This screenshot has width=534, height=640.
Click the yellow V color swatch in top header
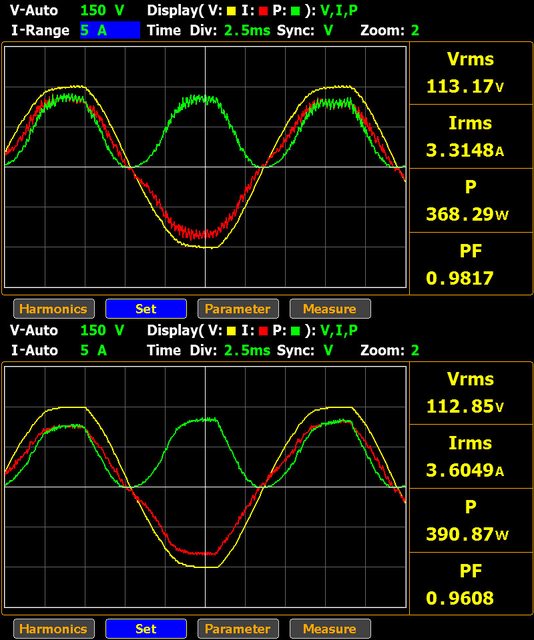(231, 11)
